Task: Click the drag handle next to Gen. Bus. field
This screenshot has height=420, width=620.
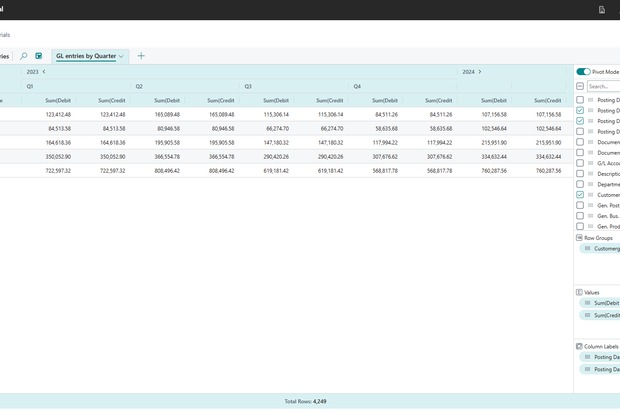Action: tap(590, 216)
